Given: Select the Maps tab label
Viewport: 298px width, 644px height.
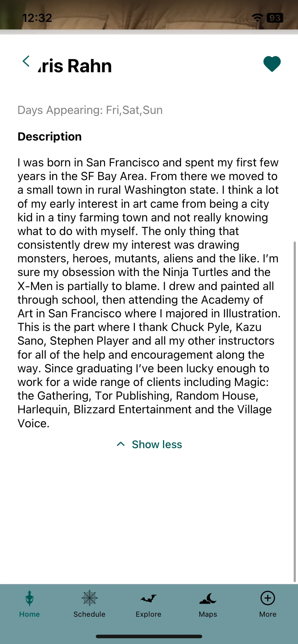Looking at the screenshot, I should click(x=208, y=614).
